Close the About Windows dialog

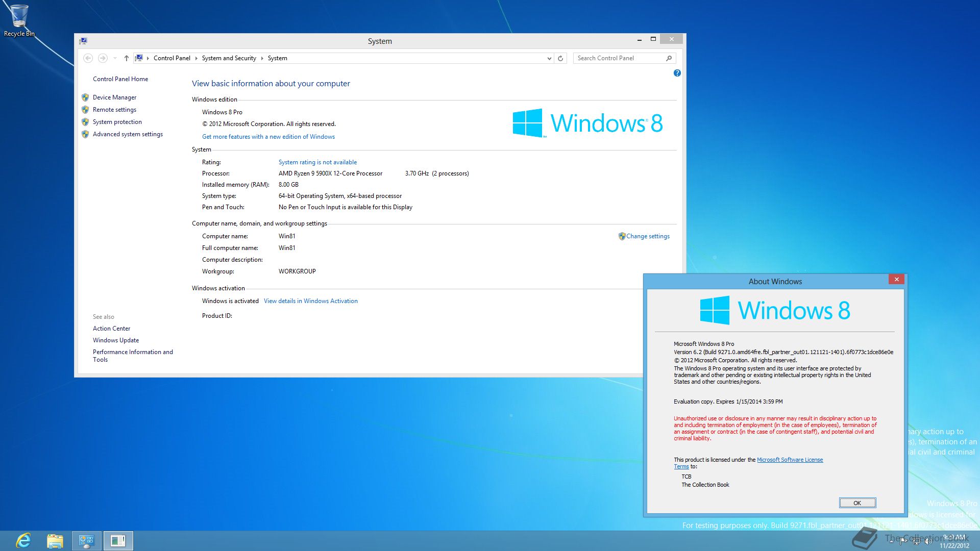896,279
